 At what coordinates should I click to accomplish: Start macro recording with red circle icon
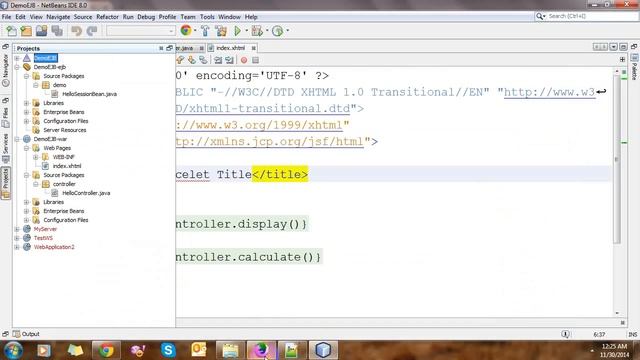(244, 60)
